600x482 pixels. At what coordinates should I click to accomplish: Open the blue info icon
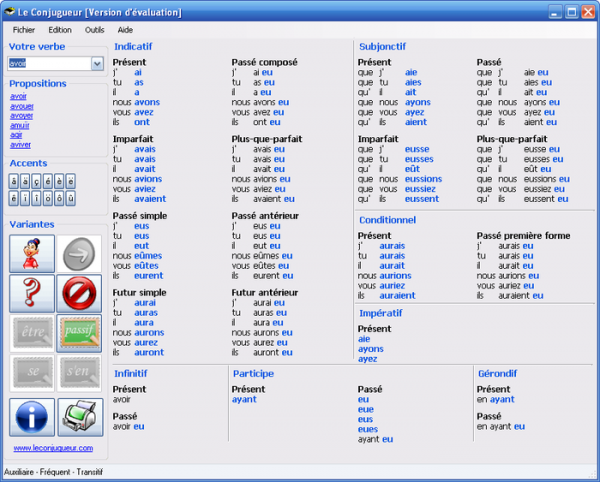(31, 416)
